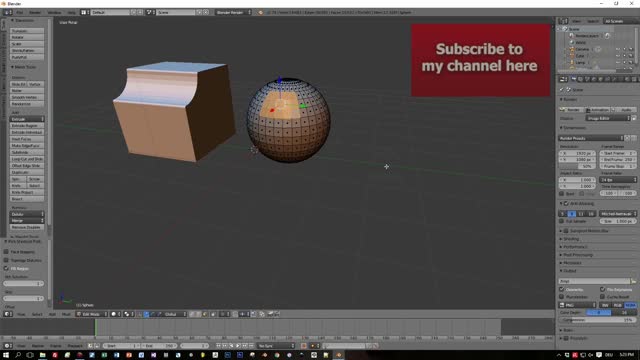Image resolution: width=640 pixels, height=360 pixels.
Task: Open the Render Presets dropdown
Action: 591,138
